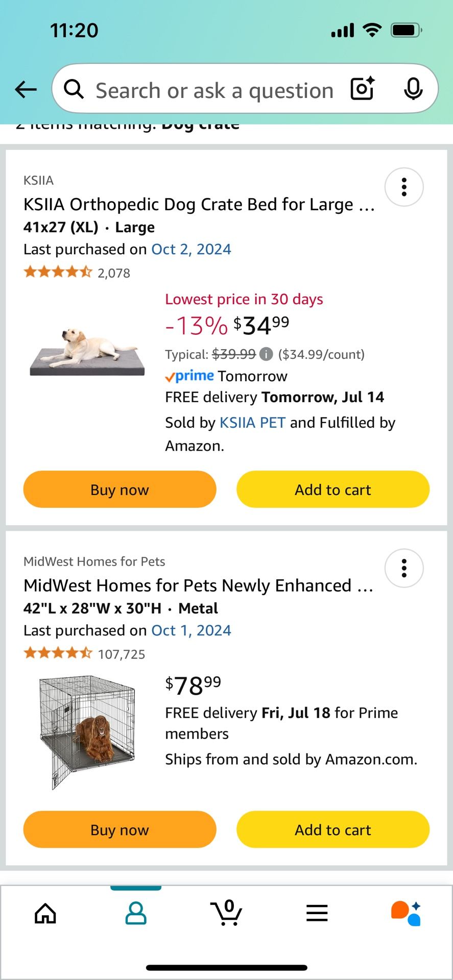The width and height of the screenshot is (453, 980).
Task: Open Oct 2, 2024 purchase date link
Action: pyautogui.click(x=191, y=249)
